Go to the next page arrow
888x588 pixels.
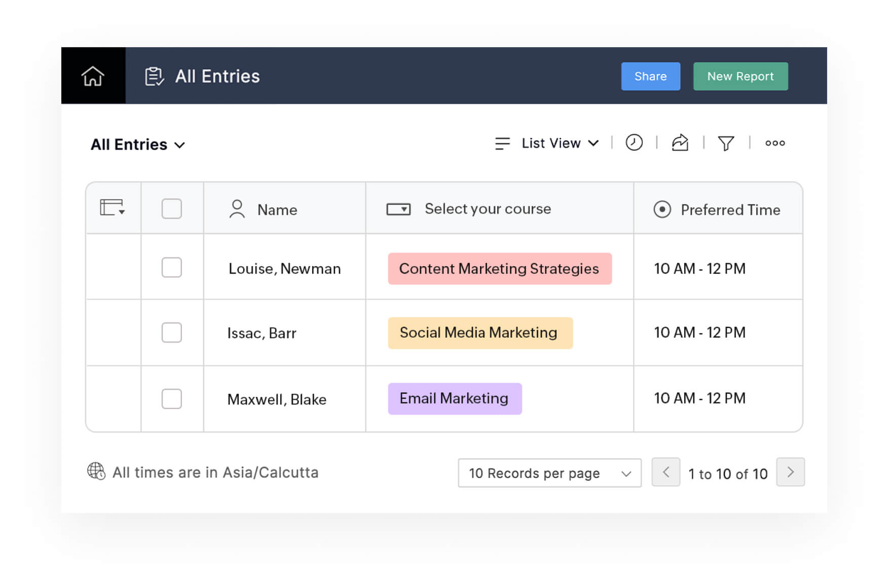coord(790,472)
